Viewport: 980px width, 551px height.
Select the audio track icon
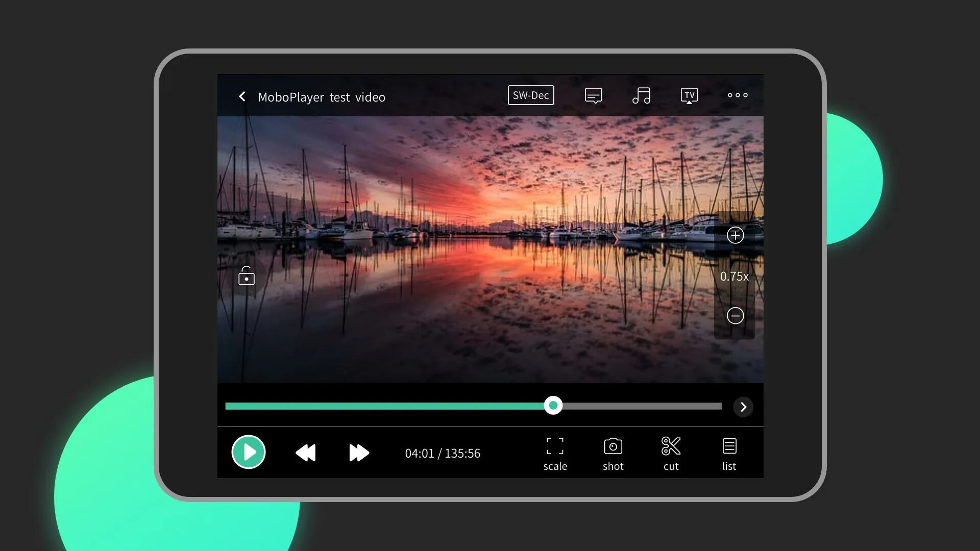point(642,95)
